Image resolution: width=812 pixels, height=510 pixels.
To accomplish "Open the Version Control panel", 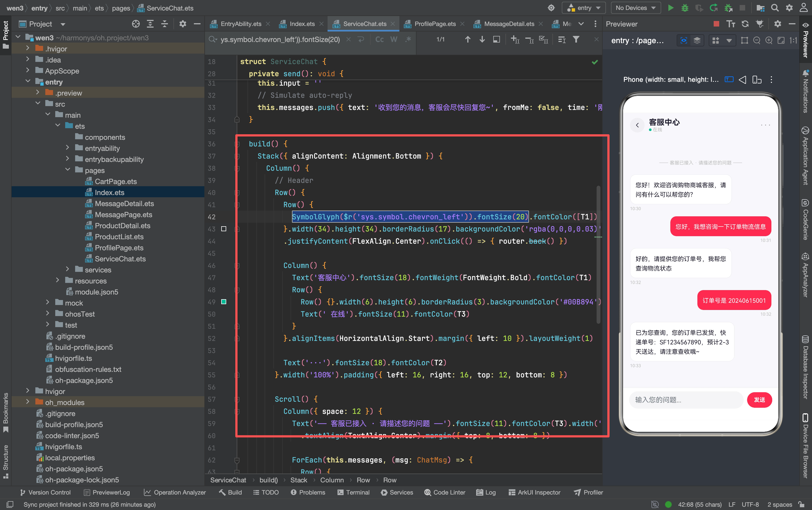I will tap(45, 492).
